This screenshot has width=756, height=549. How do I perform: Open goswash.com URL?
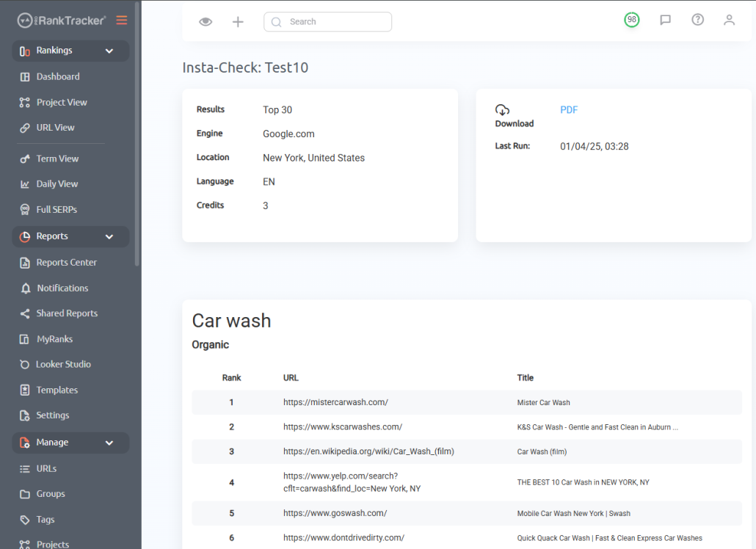click(335, 513)
